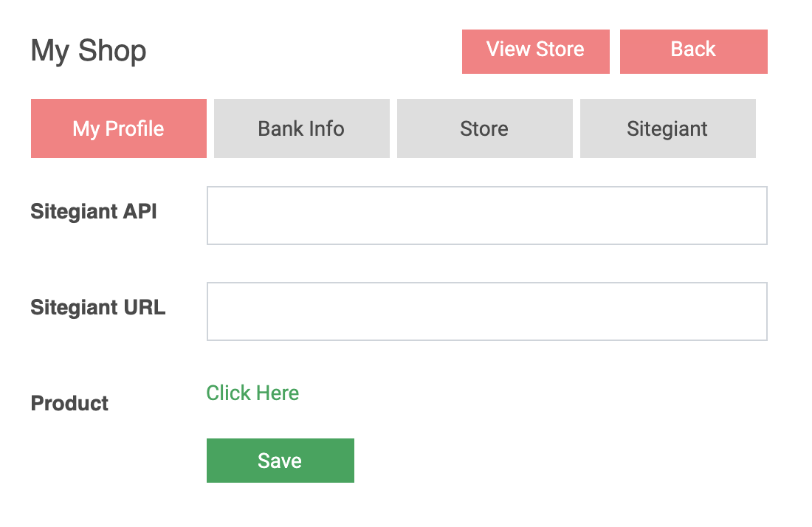Switch to the Sitegiant tab
Image resolution: width=812 pixels, height=527 pixels.
667,128
